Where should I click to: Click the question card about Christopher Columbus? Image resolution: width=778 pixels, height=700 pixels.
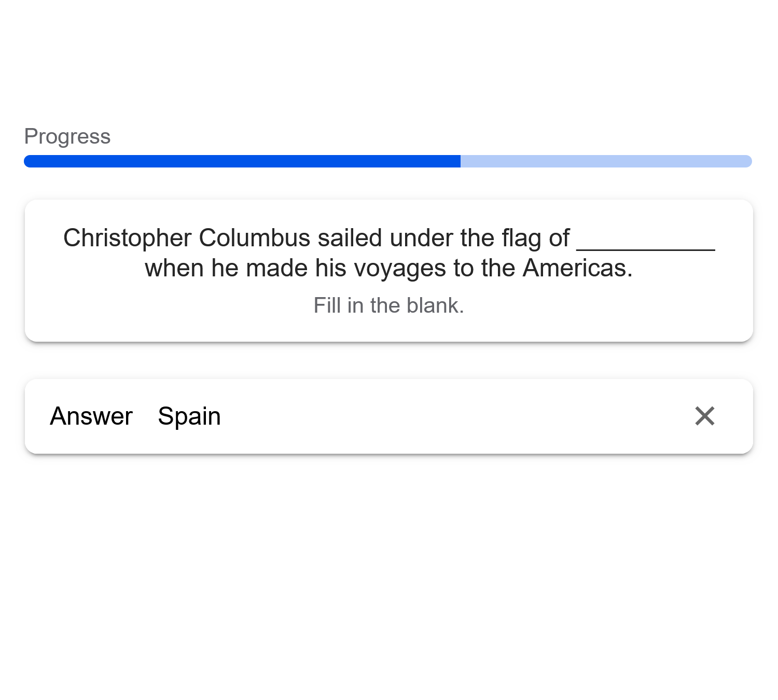pyautogui.click(x=388, y=270)
